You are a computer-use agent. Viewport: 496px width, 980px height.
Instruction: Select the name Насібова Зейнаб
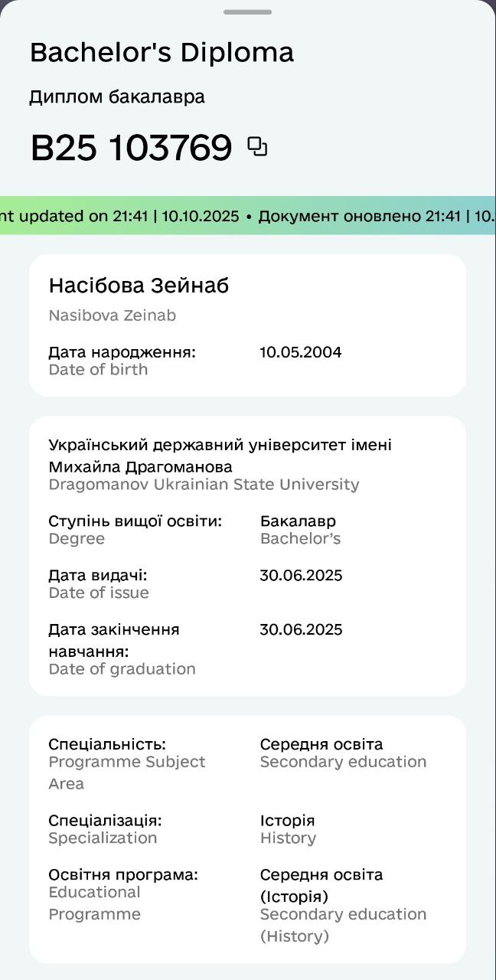click(x=139, y=286)
